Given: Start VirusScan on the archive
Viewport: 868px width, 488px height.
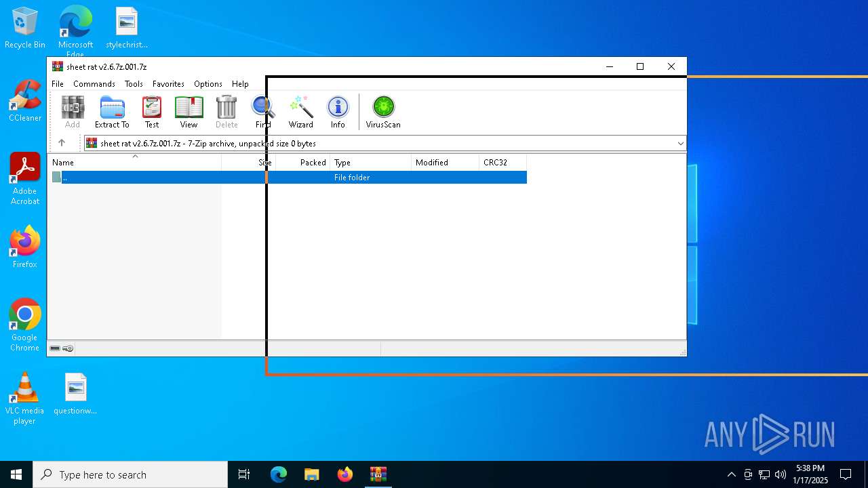Looking at the screenshot, I should point(383,112).
